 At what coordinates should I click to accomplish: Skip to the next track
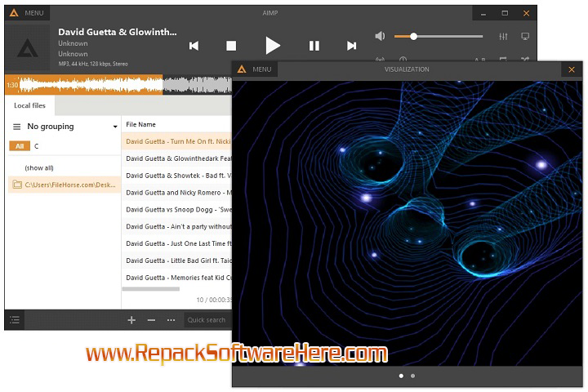tap(351, 46)
